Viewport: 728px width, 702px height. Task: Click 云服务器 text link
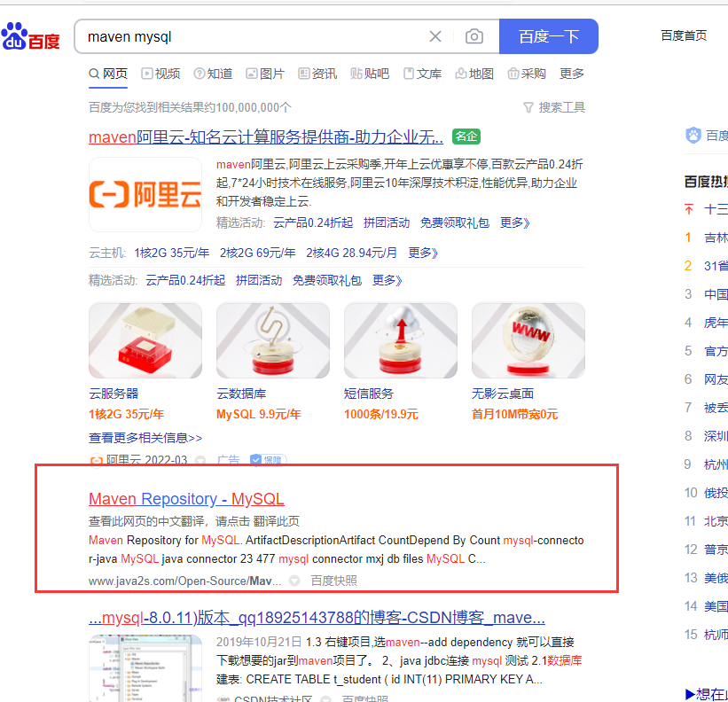point(114,394)
